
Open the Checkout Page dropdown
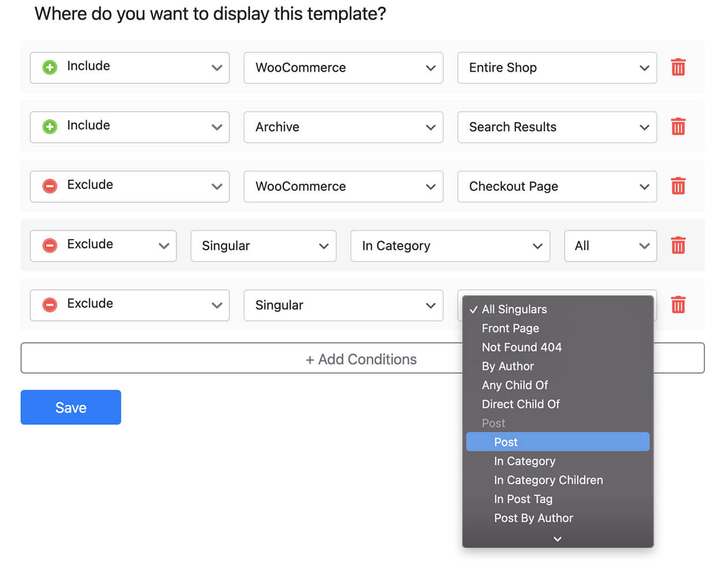558,187
